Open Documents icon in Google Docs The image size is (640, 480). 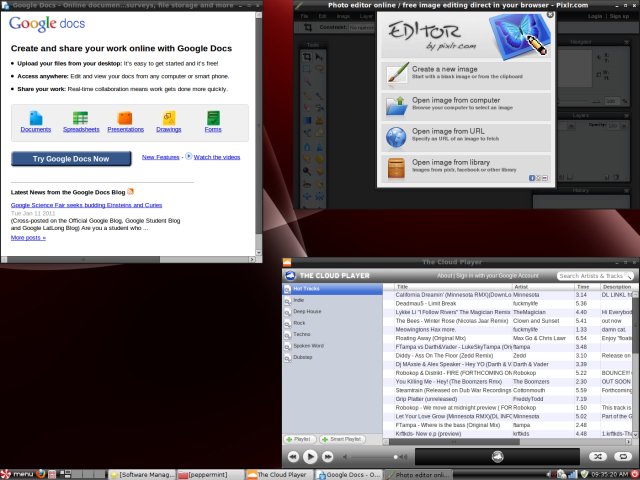tap(36, 118)
